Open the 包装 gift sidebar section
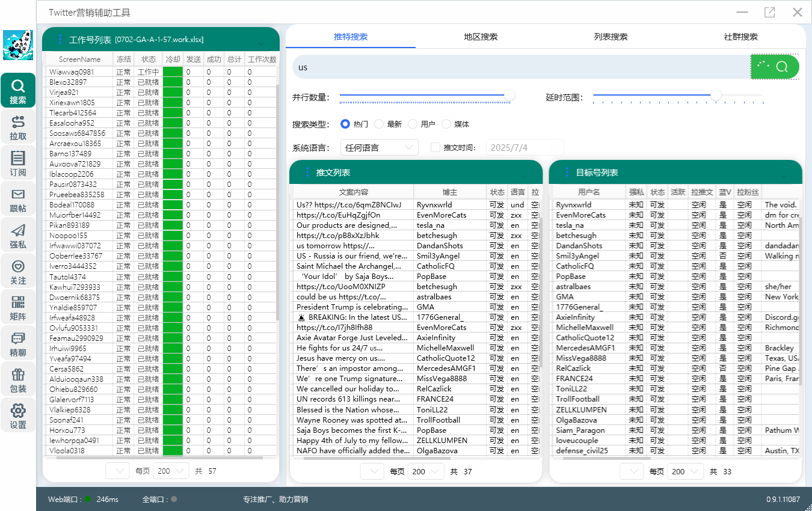This screenshot has height=511, width=812. [18, 379]
